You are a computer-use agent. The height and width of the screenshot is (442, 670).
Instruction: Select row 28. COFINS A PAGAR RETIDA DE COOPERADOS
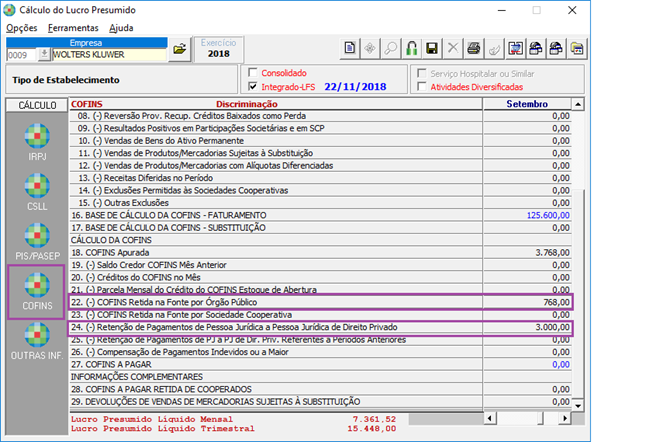pyautogui.click(x=276, y=389)
